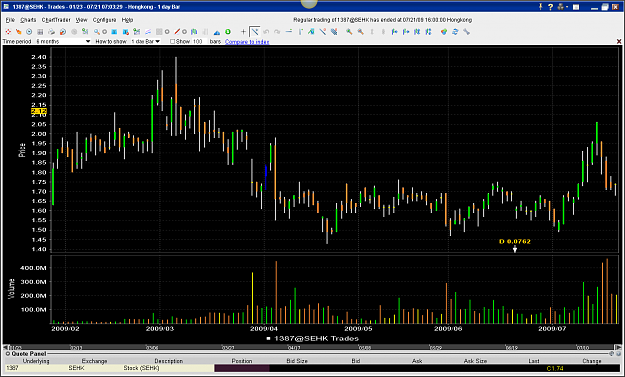Click the Compare to index link
The width and height of the screenshot is (625, 377).
coord(247,41)
